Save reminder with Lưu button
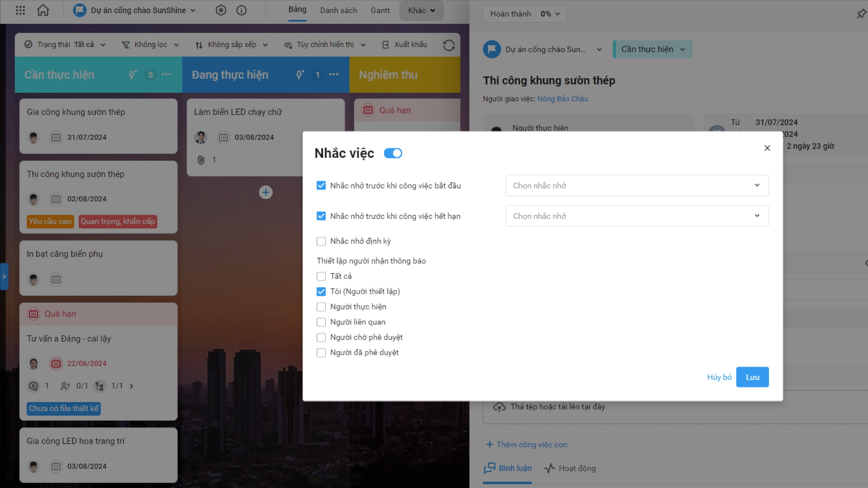Image resolution: width=868 pixels, height=488 pixels. [x=752, y=377]
